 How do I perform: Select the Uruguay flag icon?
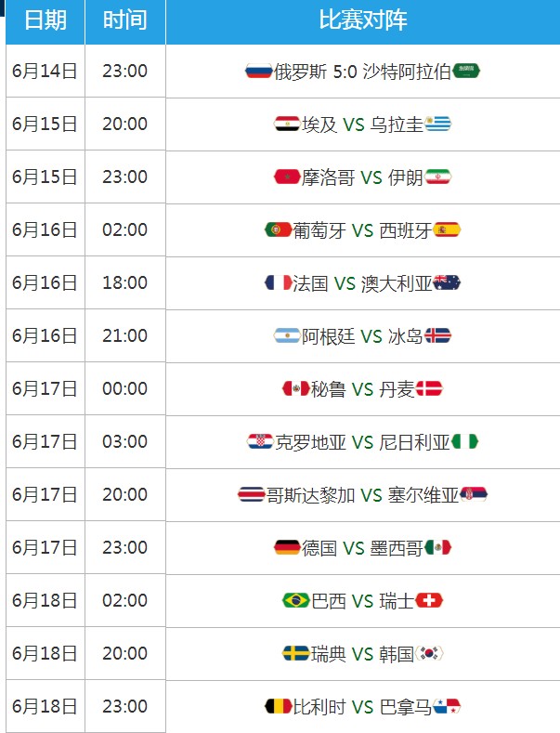438,124
